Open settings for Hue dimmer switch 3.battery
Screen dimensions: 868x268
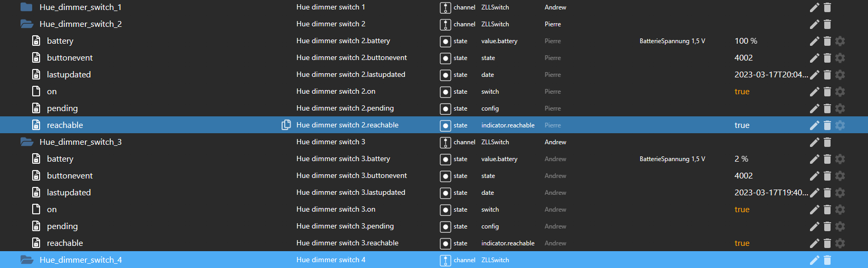point(840,159)
